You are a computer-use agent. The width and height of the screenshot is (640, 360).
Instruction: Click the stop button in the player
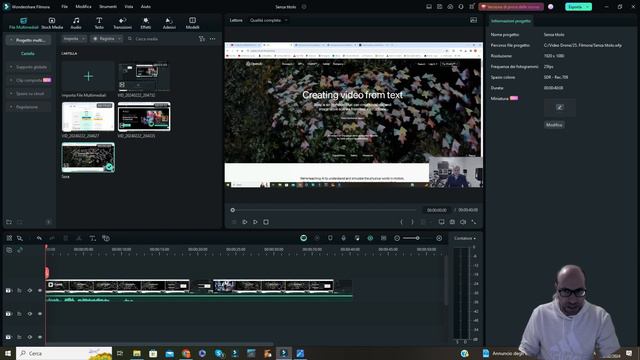click(266, 222)
